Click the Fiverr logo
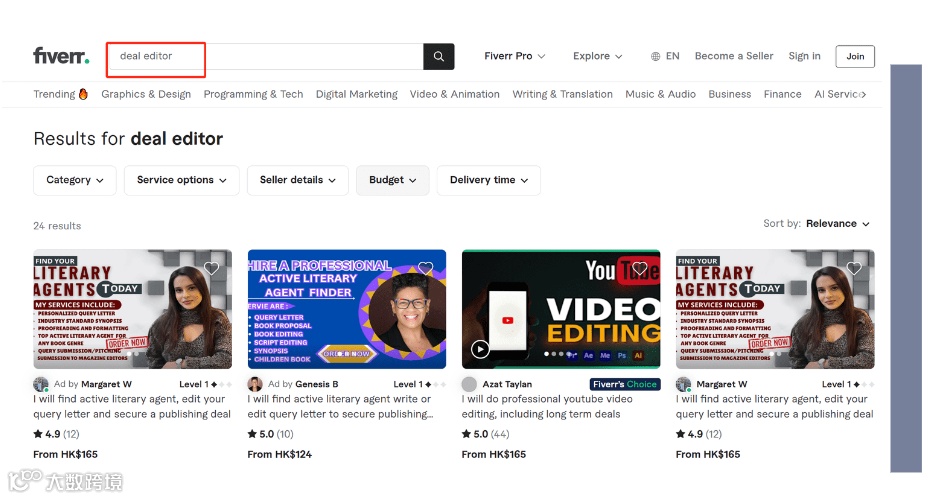 click(61, 56)
